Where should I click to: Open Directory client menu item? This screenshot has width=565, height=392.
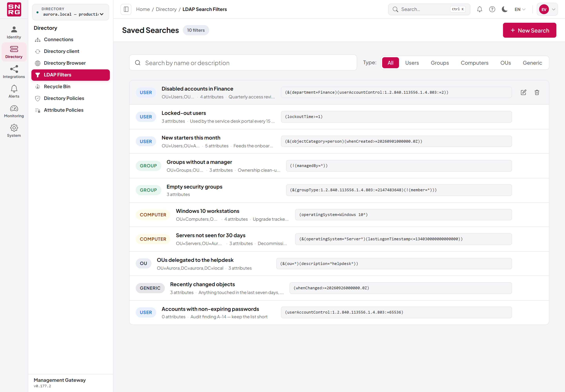point(71,51)
